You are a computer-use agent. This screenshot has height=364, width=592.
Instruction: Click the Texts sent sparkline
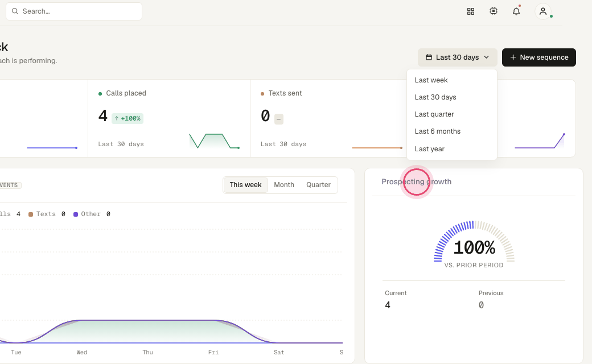(x=377, y=147)
